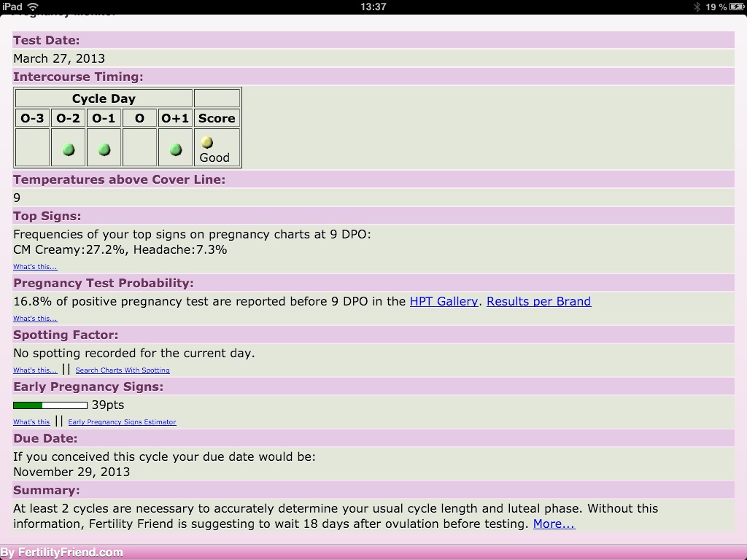Select the empty cell under O-3
This screenshot has height=560, width=747.
click(32, 148)
